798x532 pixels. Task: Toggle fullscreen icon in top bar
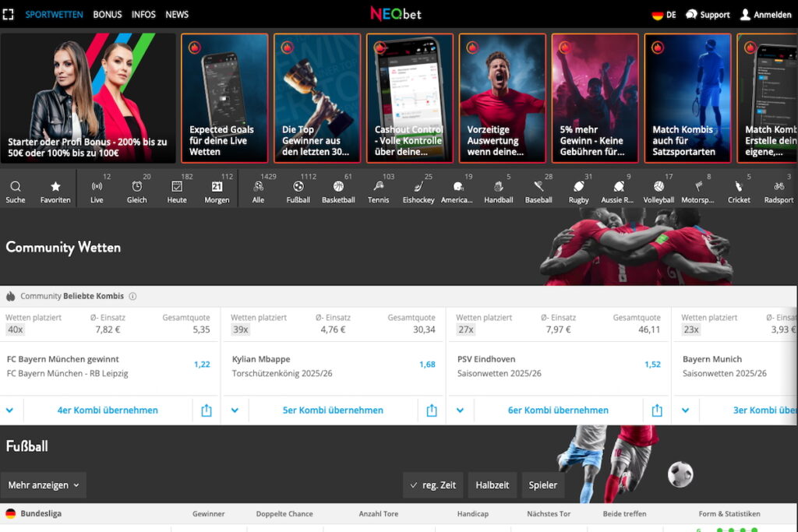coord(8,14)
